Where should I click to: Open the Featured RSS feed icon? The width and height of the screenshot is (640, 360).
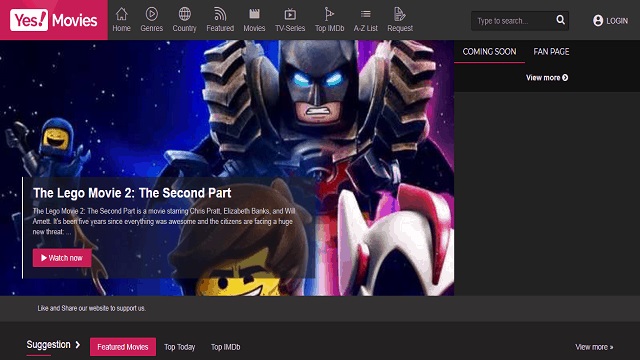(x=220, y=14)
